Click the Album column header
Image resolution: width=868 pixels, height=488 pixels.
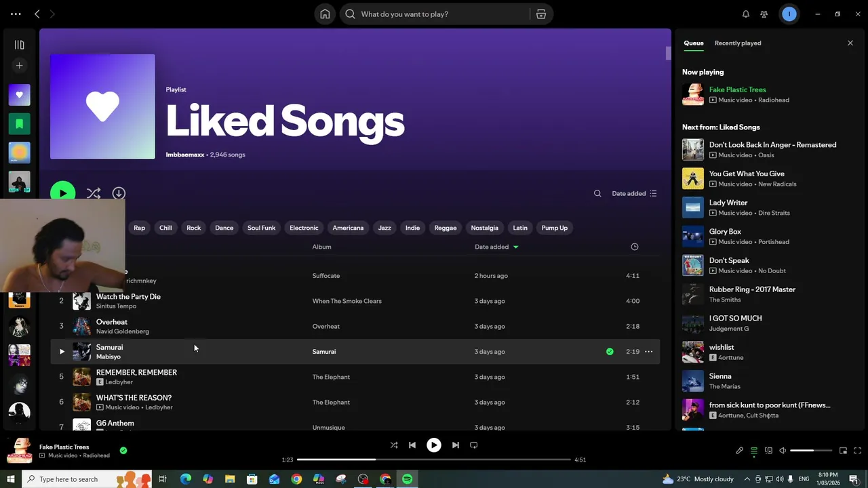[321, 247]
